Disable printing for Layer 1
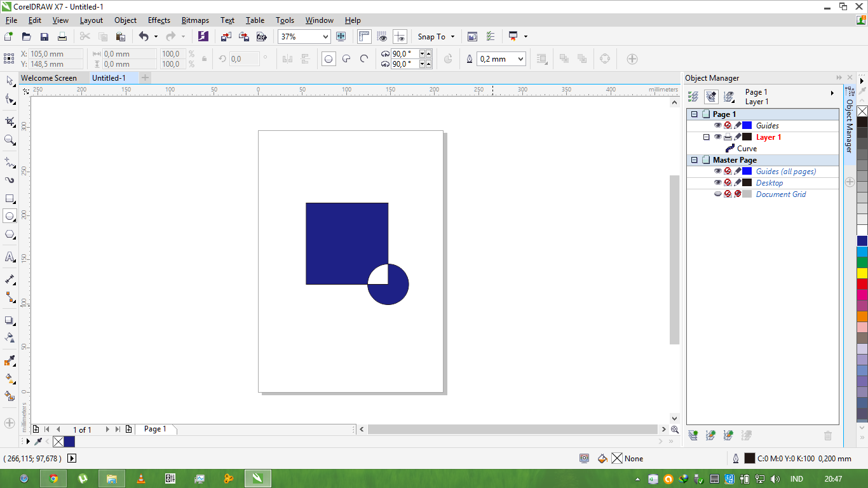Image resolution: width=868 pixels, height=488 pixels. (x=728, y=137)
